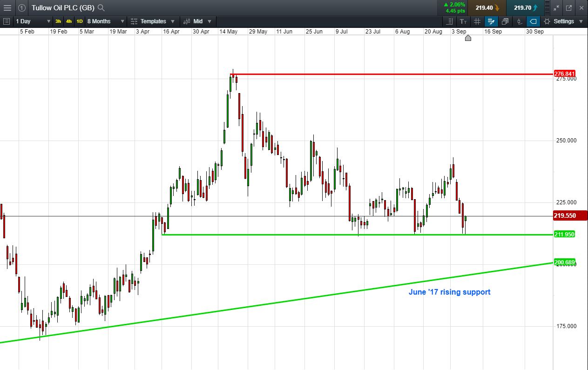Open the hamburger main menu

click(7, 8)
